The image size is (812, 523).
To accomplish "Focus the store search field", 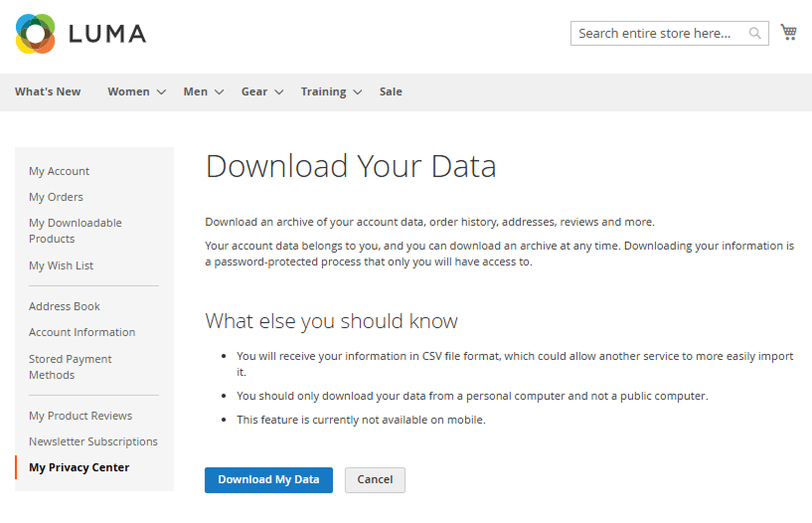I will [669, 34].
